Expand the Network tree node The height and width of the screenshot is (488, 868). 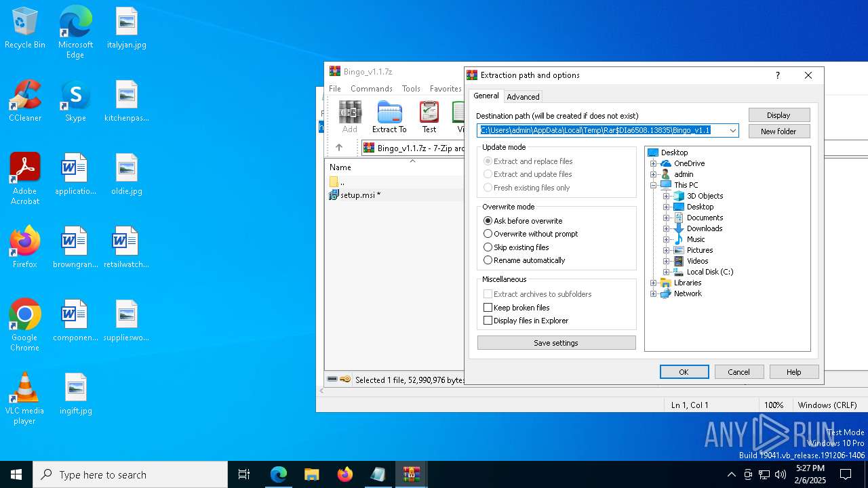pos(653,293)
